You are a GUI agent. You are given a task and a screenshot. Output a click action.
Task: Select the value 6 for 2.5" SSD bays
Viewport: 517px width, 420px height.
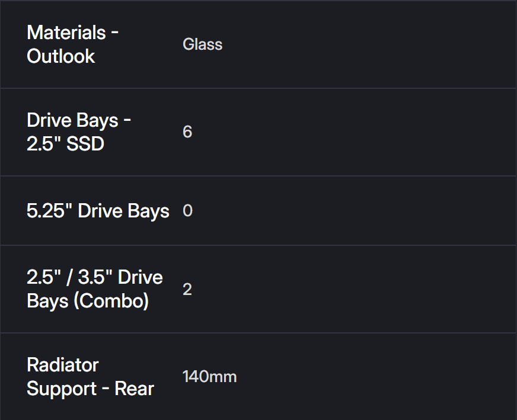(x=187, y=132)
